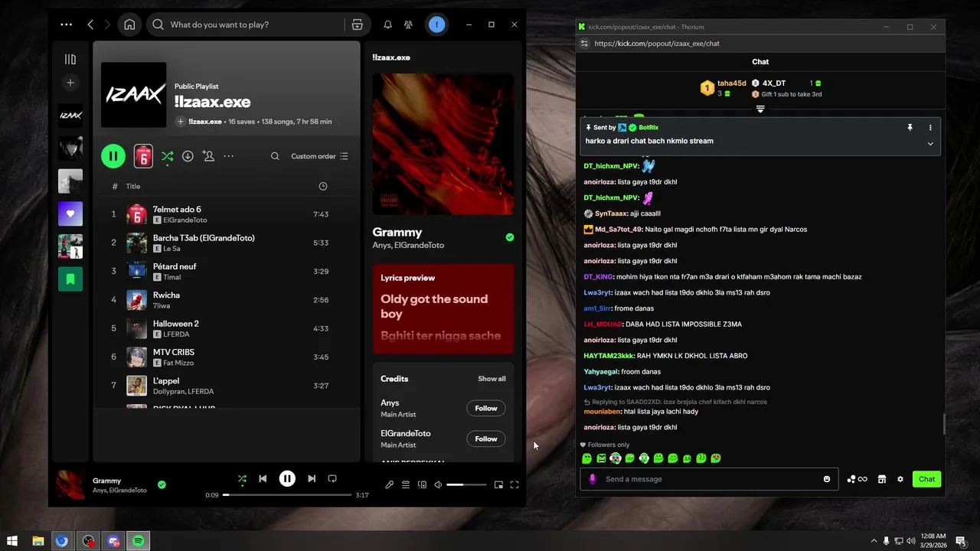The image size is (980, 551).
Task: Download the !Izaax.exe playlist
Action: pyautogui.click(x=188, y=156)
